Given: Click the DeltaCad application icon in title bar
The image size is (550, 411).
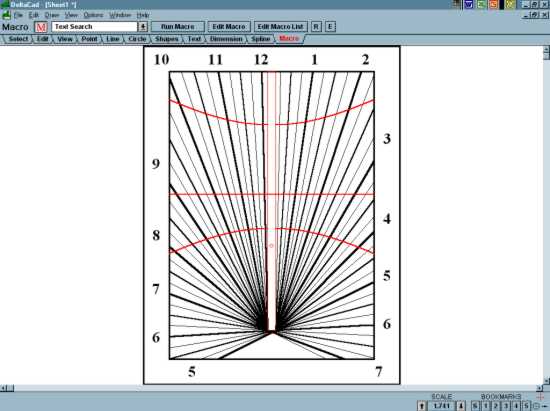Looking at the screenshot, I should (x=5, y=4).
